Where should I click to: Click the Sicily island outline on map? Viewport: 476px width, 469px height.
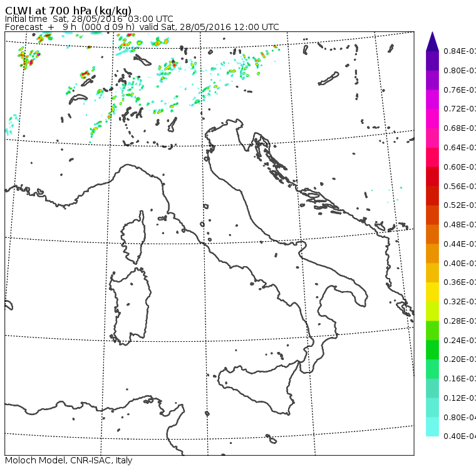[x=258, y=387]
